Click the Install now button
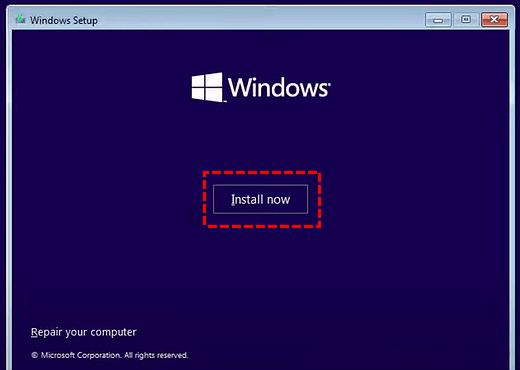Image resolution: width=520 pixels, height=370 pixels. pos(260,199)
